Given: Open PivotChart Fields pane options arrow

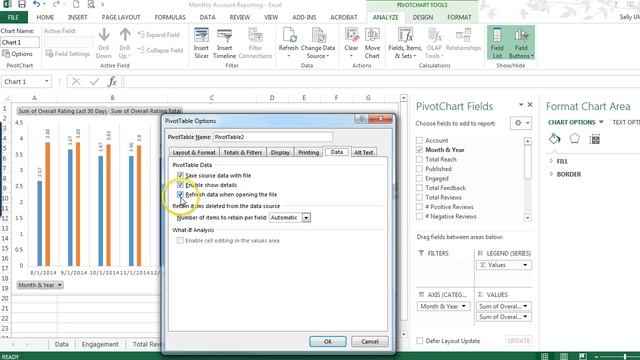Looking at the screenshot, I should [521, 105].
